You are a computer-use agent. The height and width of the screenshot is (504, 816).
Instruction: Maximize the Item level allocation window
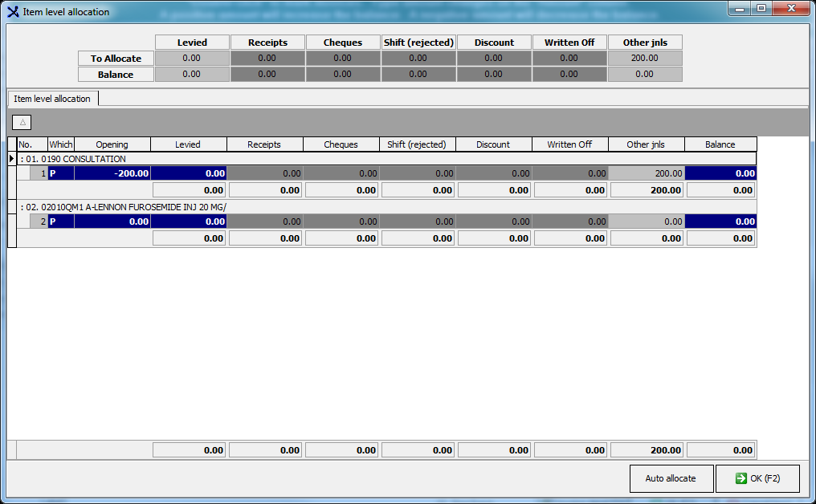(x=761, y=9)
